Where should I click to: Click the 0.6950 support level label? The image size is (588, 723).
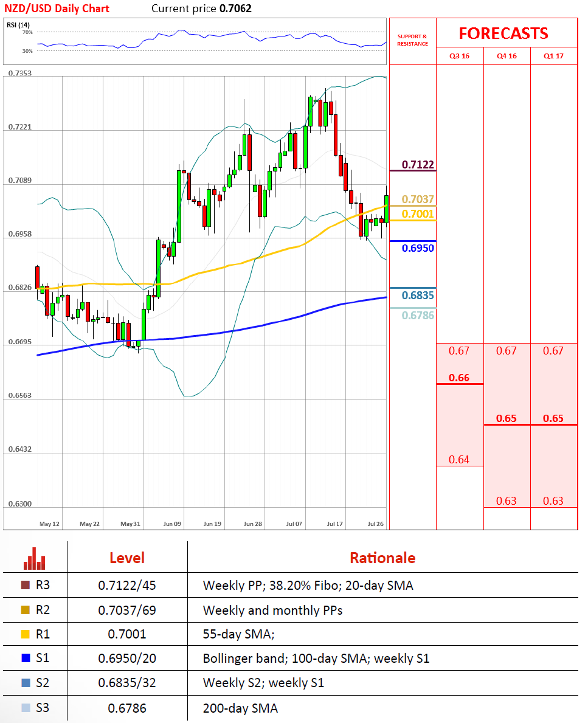pyautogui.click(x=417, y=248)
